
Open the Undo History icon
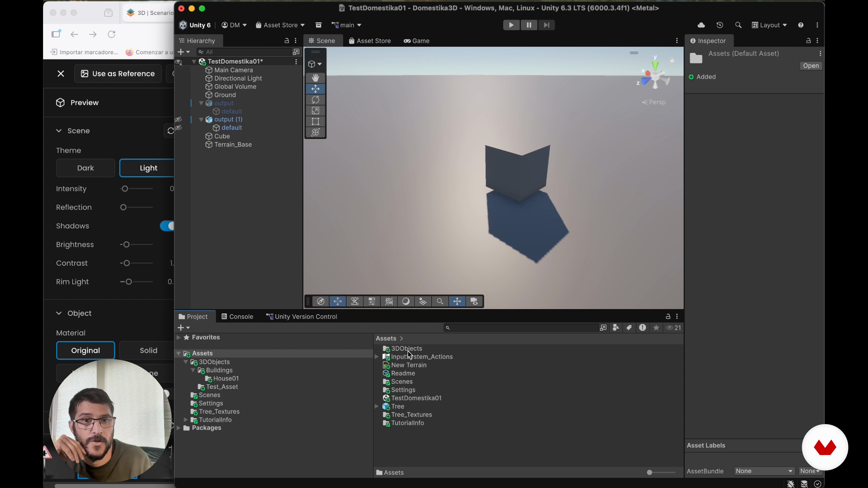tap(720, 25)
